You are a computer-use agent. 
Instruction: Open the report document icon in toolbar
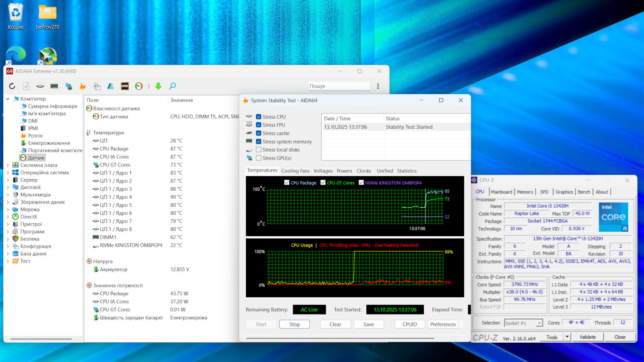[x=26, y=86]
